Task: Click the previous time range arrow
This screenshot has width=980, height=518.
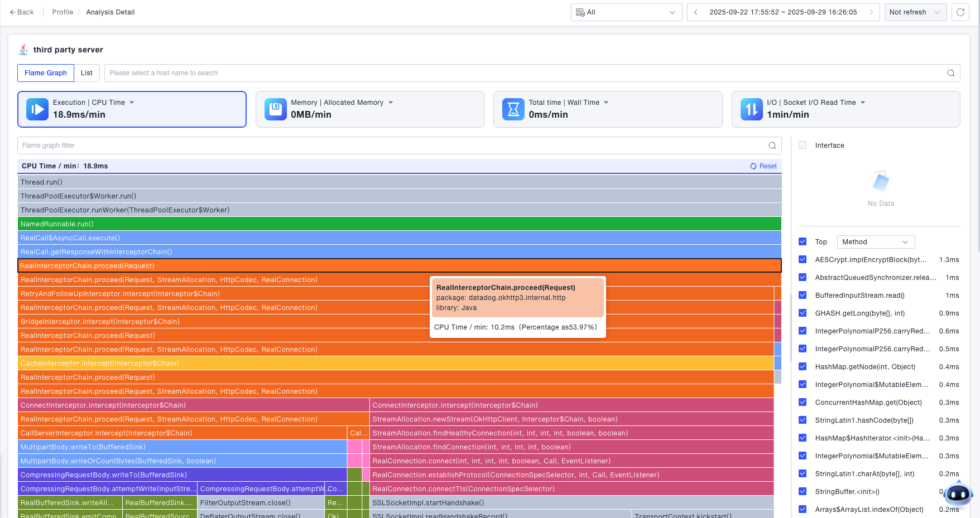Action: (696, 12)
